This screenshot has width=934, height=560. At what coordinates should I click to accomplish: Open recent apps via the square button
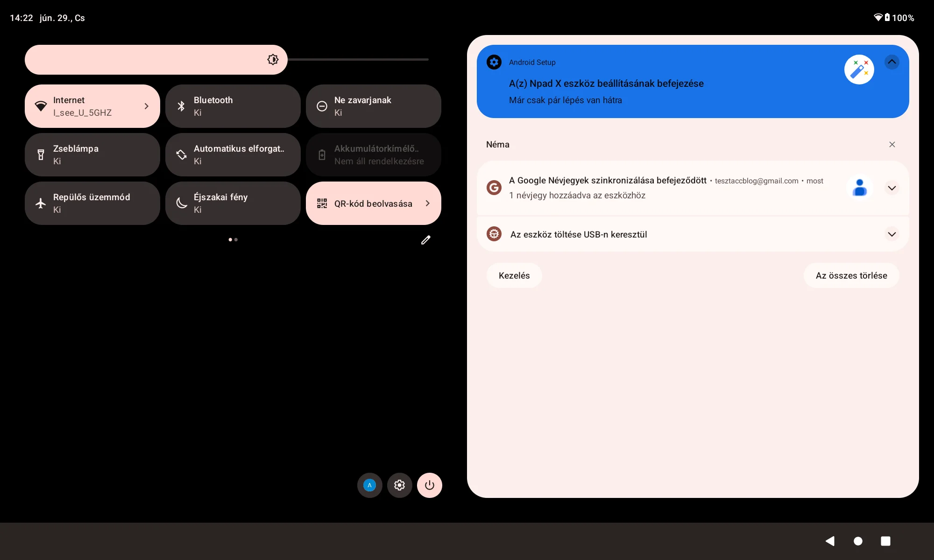click(885, 541)
